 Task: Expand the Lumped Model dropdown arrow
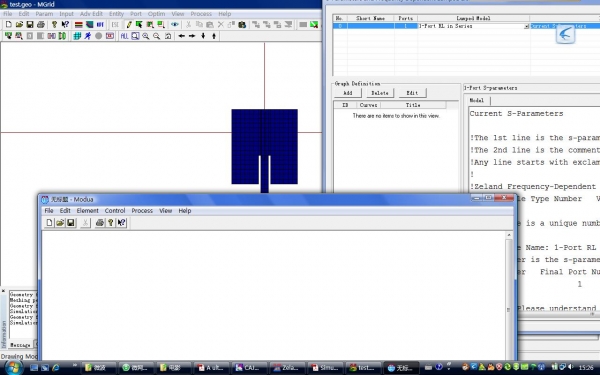pyautogui.click(x=526, y=26)
